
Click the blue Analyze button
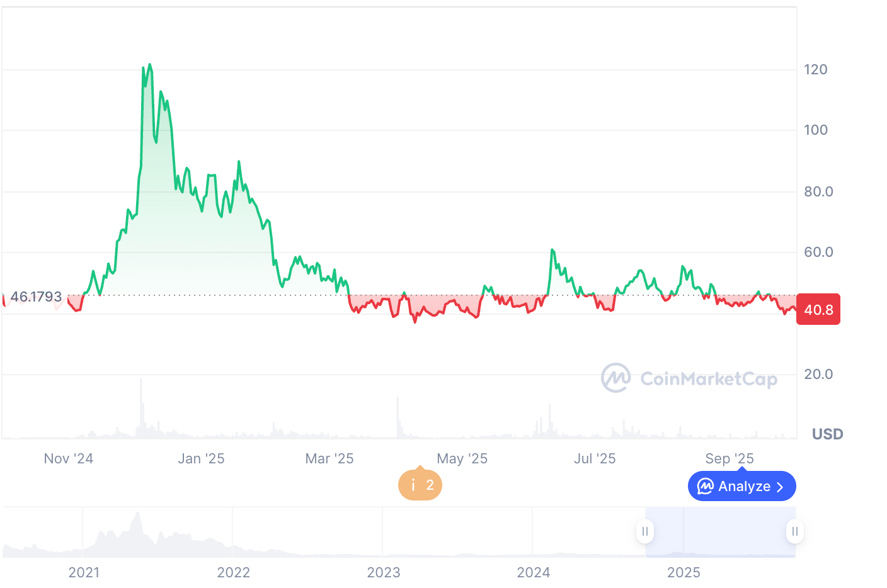pos(741,486)
